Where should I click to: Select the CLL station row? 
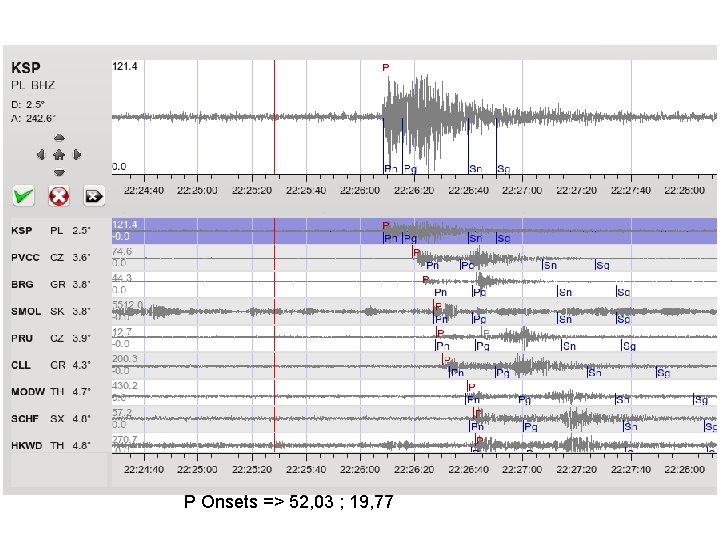pos(364,365)
